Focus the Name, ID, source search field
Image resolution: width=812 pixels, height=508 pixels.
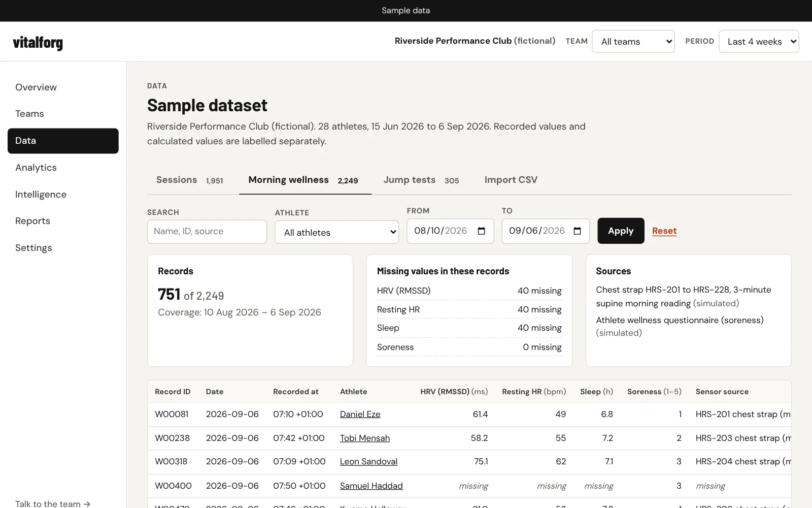click(207, 232)
